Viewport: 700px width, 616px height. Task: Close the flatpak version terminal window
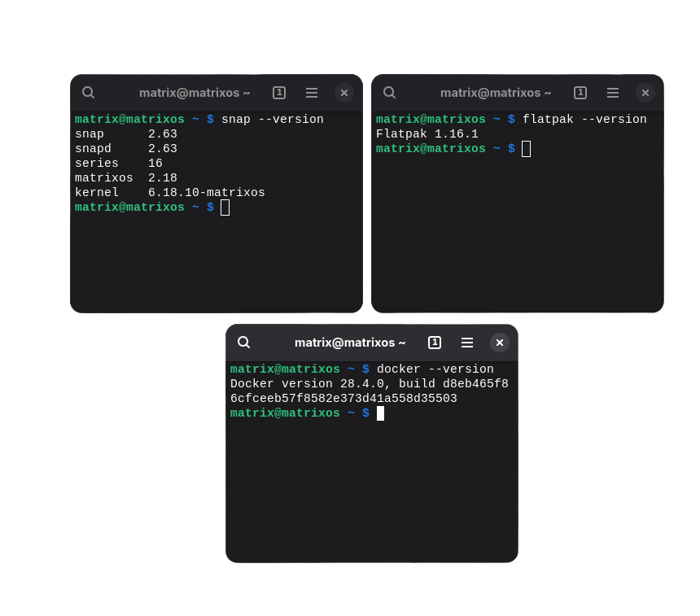(645, 93)
